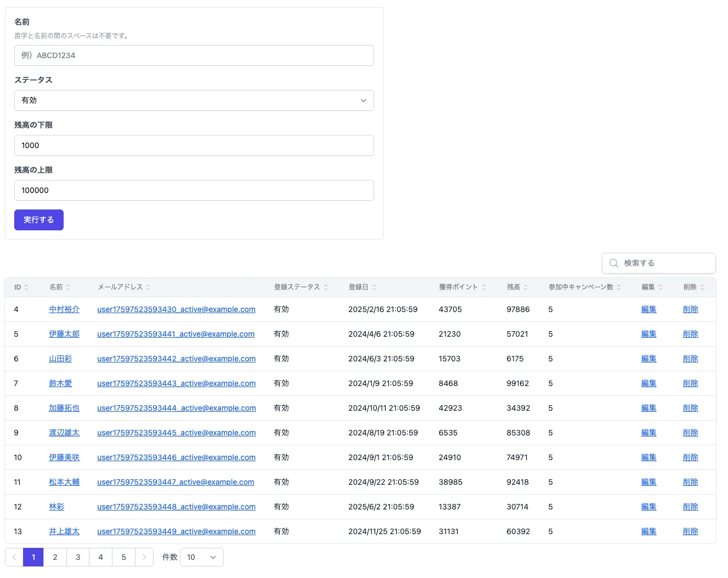The image size is (728, 578).
Task: Sort table by ID column icon
Action: pos(26,287)
